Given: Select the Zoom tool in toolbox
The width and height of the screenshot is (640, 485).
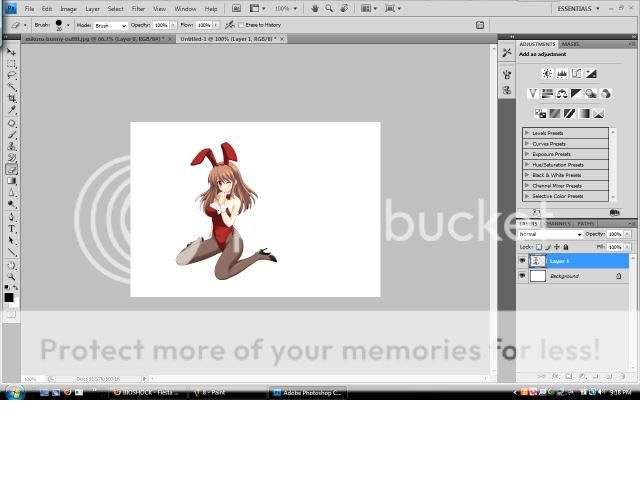Looking at the screenshot, I should click(11, 277).
